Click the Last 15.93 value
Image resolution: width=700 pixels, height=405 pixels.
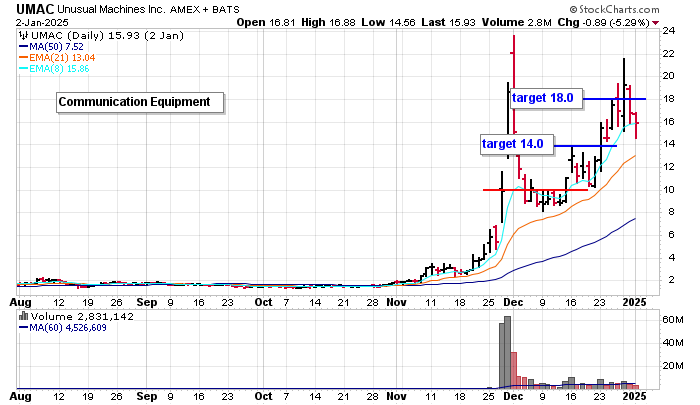448,22
